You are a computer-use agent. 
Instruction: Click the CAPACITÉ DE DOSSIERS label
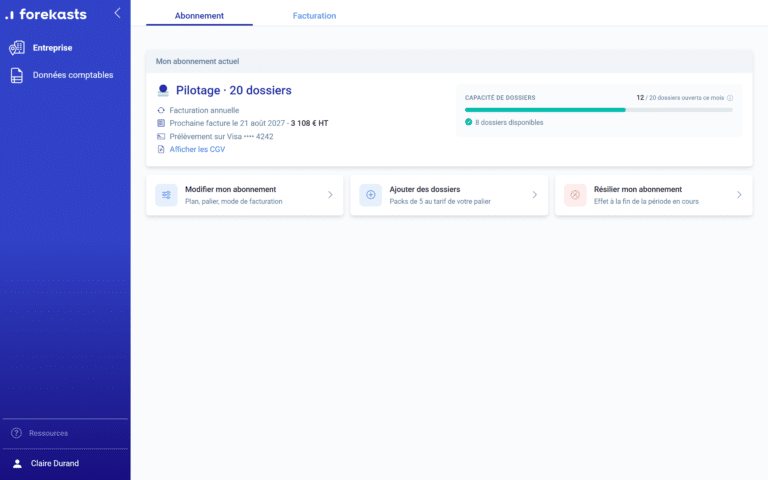coord(500,98)
